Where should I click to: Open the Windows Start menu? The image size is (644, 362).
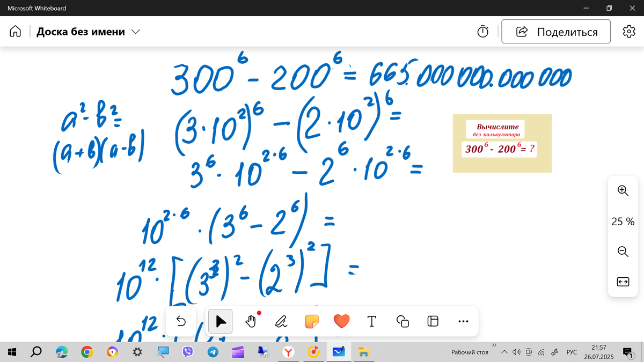[13, 352]
